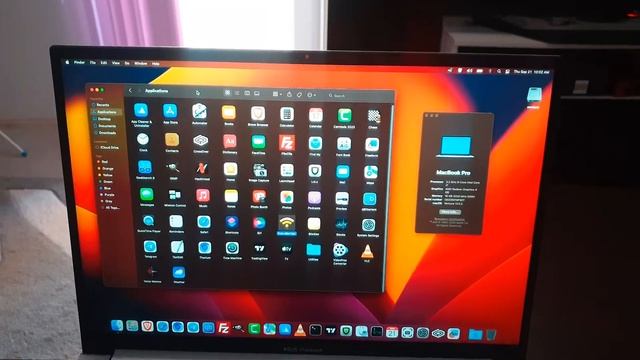Select the QuickTime Player app icon
The height and width of the screenshot is (360, 640).
(148, 221)
